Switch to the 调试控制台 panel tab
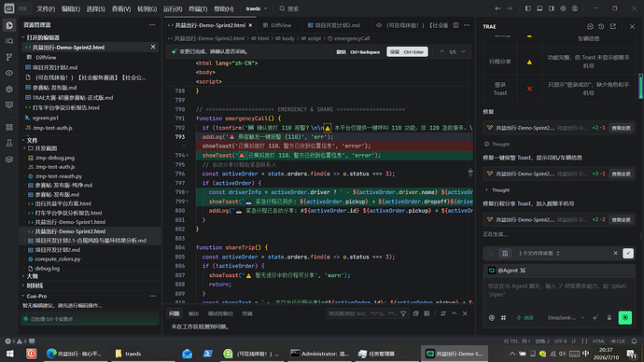 [x=220, y=313]
